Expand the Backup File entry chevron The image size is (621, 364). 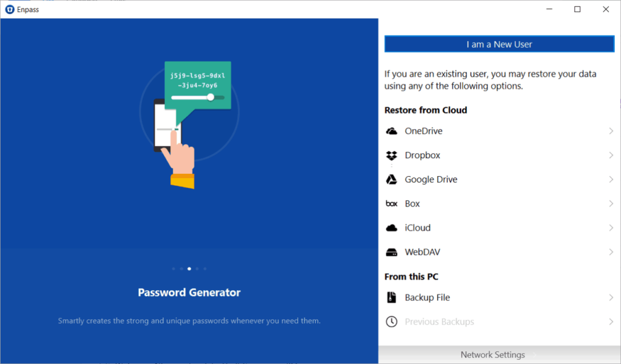pos(611,297)
